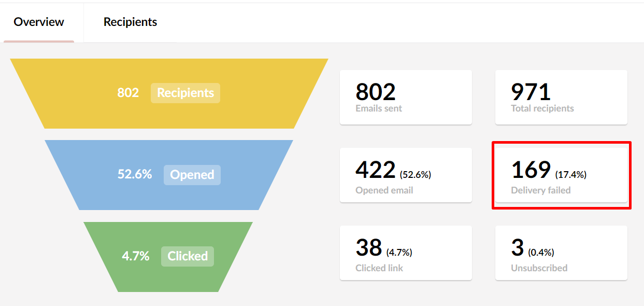Select the blue Opened funnel segment
Image resolution: width=644 pixels, height=306 pixels.
169,175
